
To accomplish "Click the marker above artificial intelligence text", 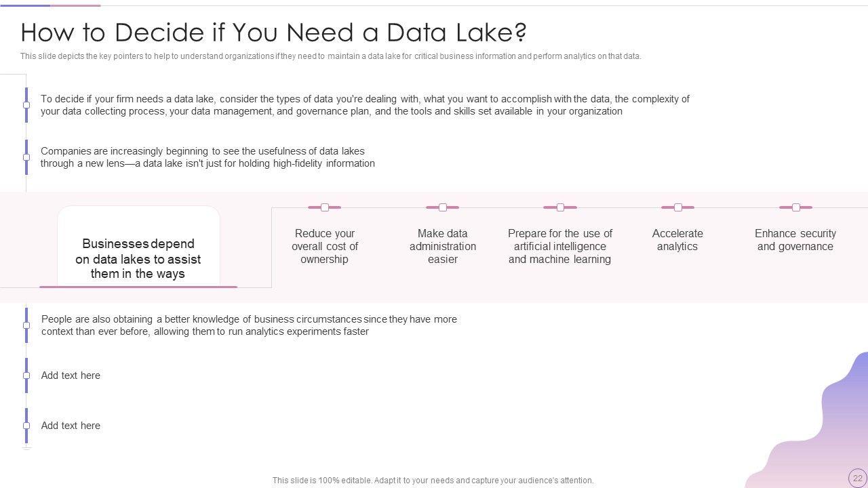I will pos(560,207).
